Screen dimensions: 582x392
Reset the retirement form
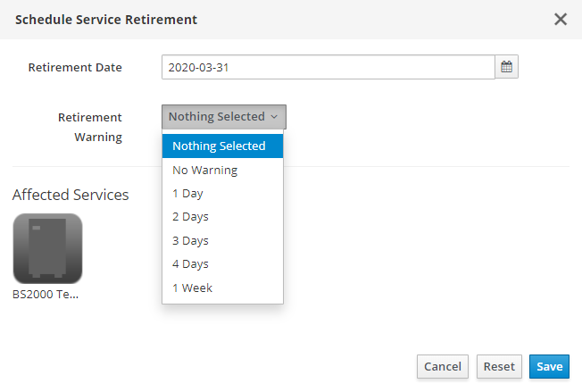point(499,367)
